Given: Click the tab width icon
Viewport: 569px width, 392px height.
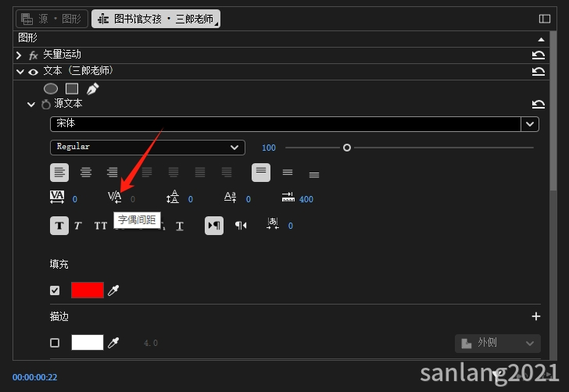Looking at the screenshot, I should tap(288, 197).
